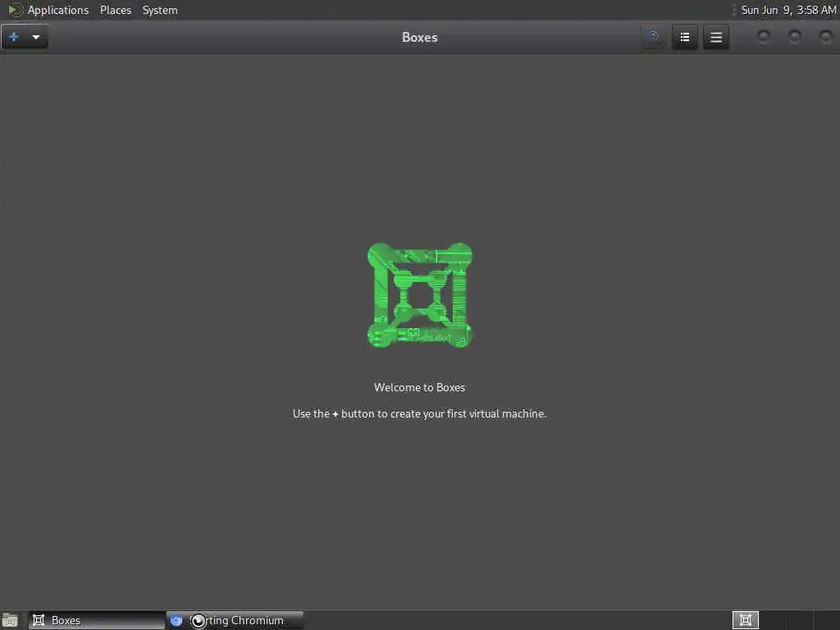Click the Boxes title in the header bar

coord(419,37)
